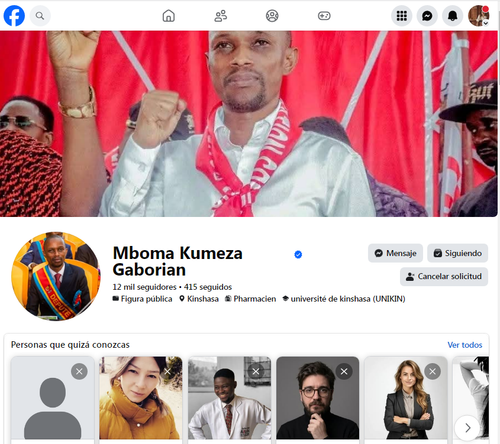Dismiss the yellow-jacket woman suggestion
The image size is (500, 444).
pyautogui.click(x=168, y=371)
